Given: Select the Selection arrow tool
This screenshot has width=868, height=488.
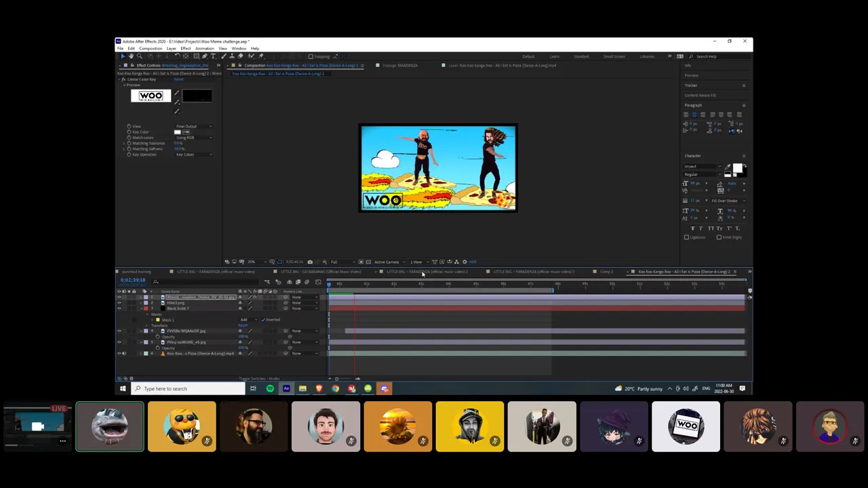Looking at the screenshot, I should [123, 56].
